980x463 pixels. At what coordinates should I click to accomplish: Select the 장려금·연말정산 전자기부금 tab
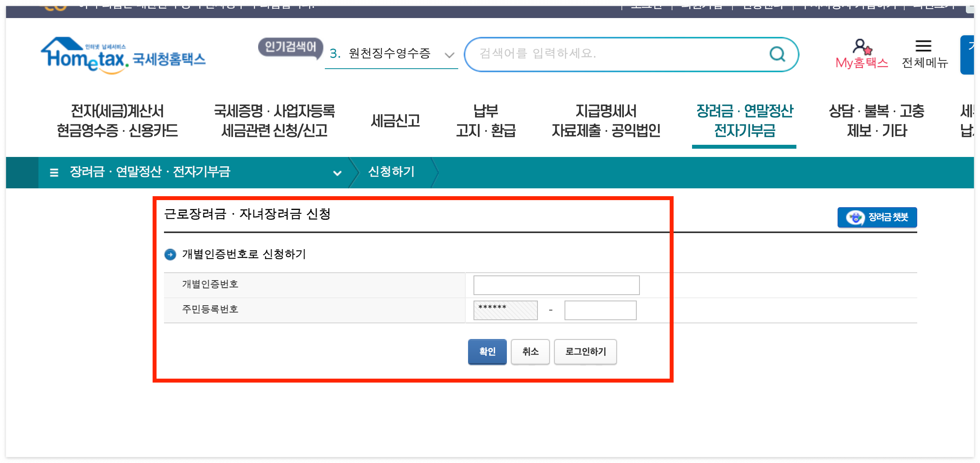744,121
